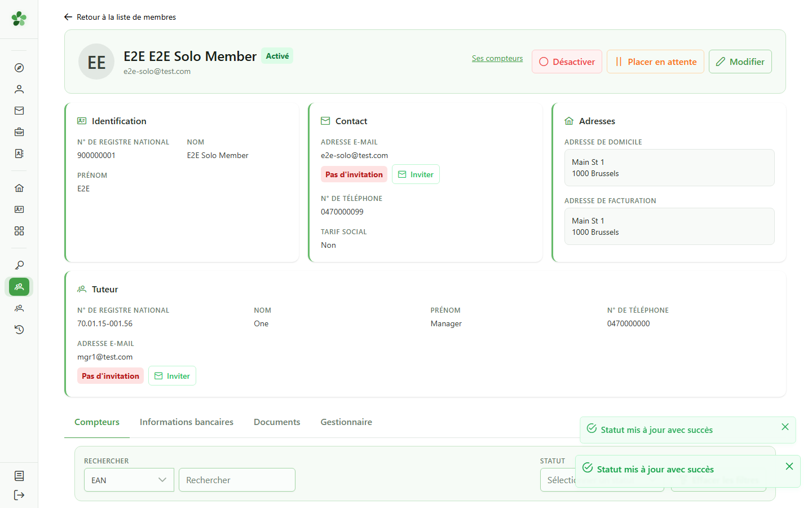Click the Désactiver button
Image resolution: width=812 pixels, height=508 pixels.
567,62
